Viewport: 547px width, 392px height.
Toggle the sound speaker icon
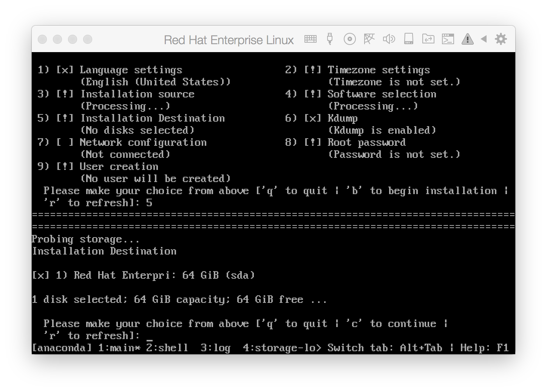(x=389, y=39)
